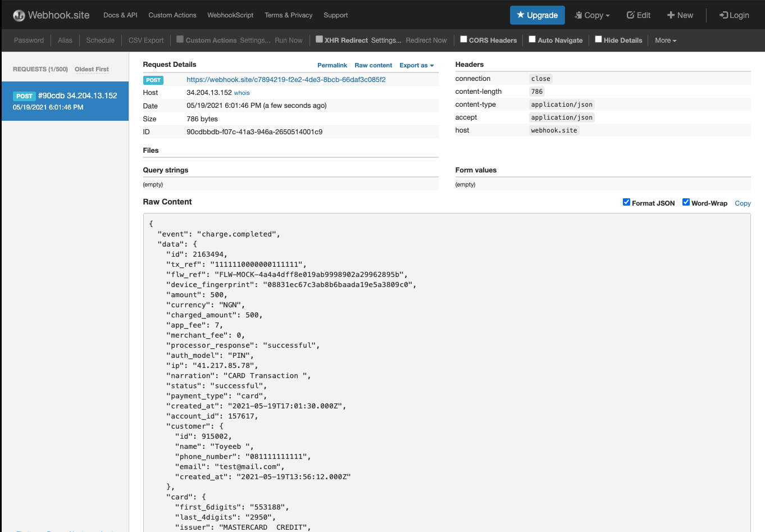Click Alias in the settings bar
Screen dimensions: 765x532
pyautogui.click(x=65, y=40)
